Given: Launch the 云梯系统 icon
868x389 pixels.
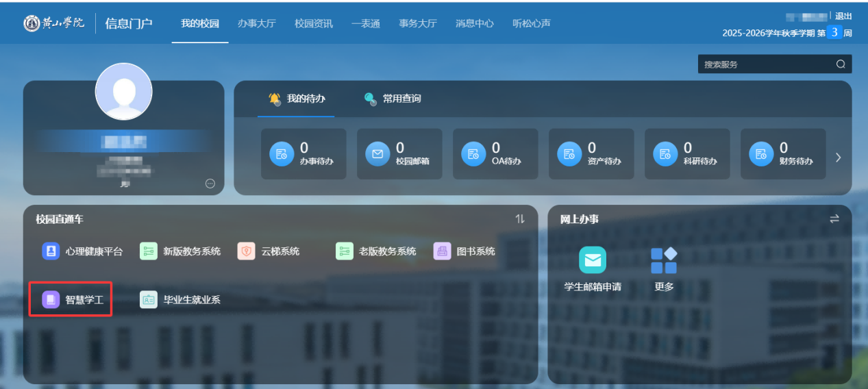Looking at the screenshot, I should [247, 251].
